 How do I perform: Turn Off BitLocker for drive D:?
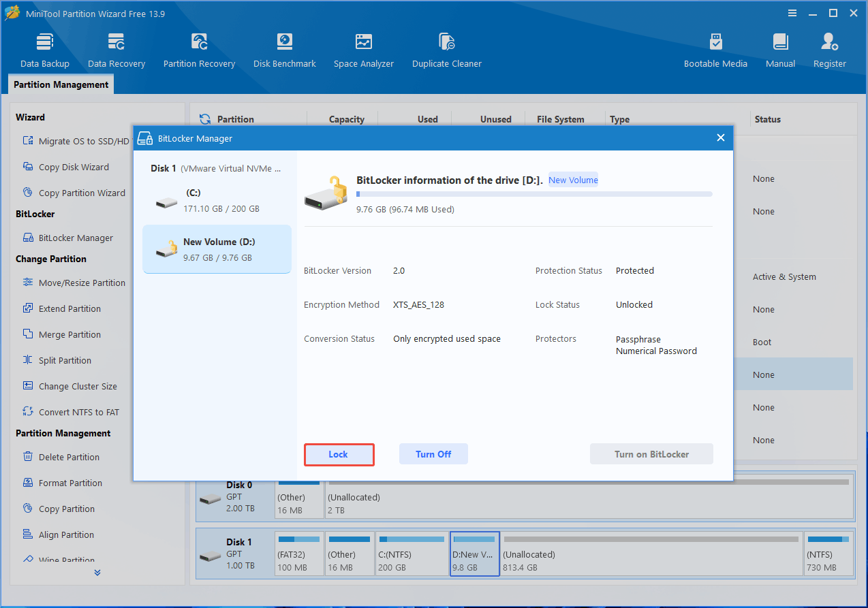pos(433,454)
